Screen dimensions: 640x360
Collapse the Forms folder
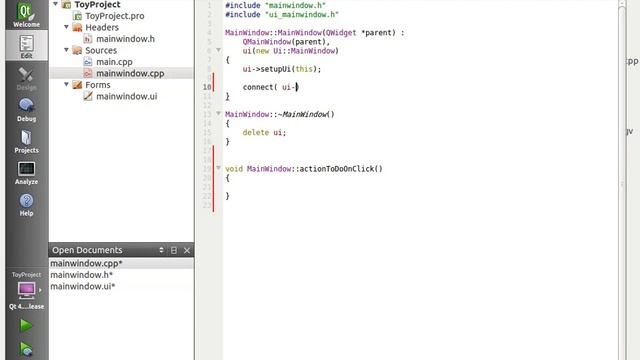[66, 84]
